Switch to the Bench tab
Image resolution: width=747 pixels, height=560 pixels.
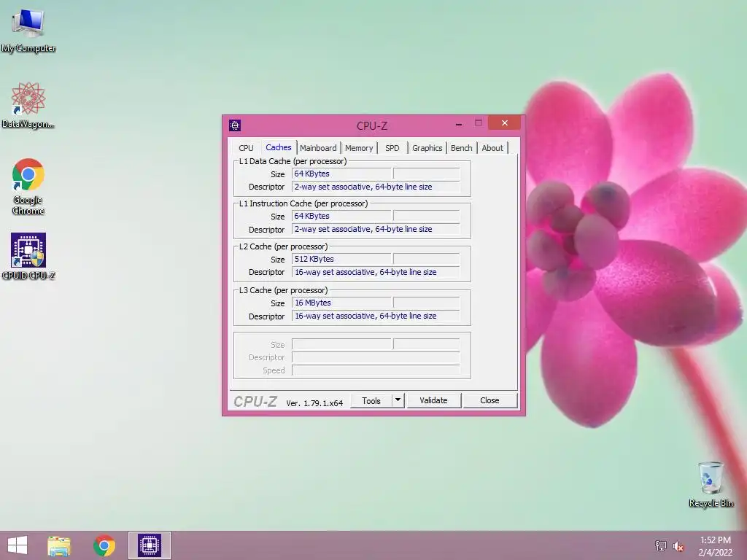tap(461, 148)
